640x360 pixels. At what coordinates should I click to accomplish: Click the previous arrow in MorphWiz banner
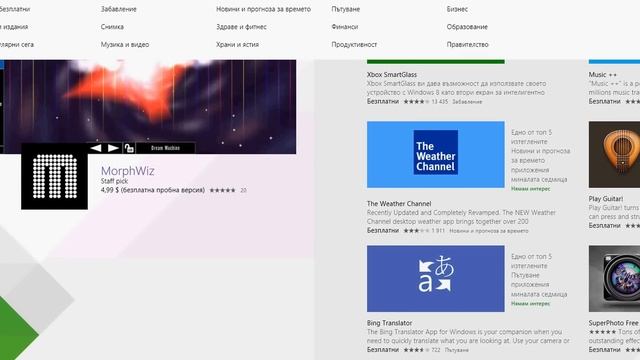[x=96, y=148]
